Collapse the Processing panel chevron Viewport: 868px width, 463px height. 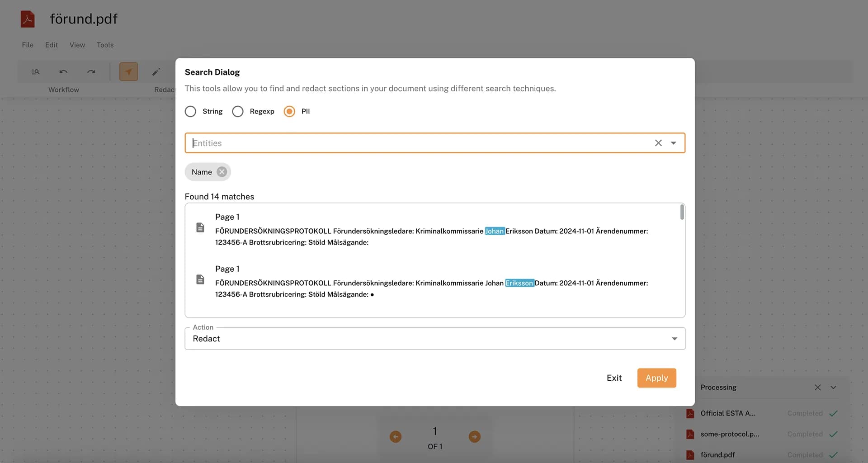[833, 387]
